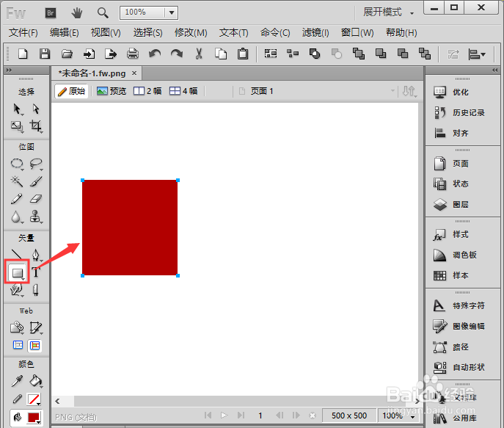Select the Line tool

pos(17,255)
